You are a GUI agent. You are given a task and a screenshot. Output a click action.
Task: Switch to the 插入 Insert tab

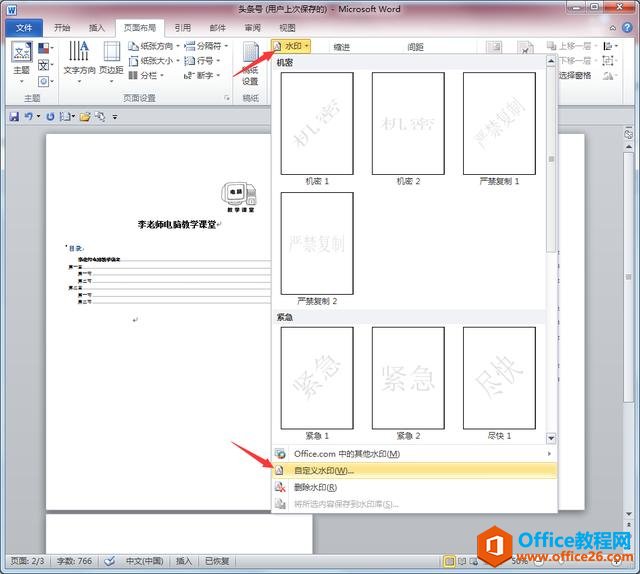click(97, 28)
